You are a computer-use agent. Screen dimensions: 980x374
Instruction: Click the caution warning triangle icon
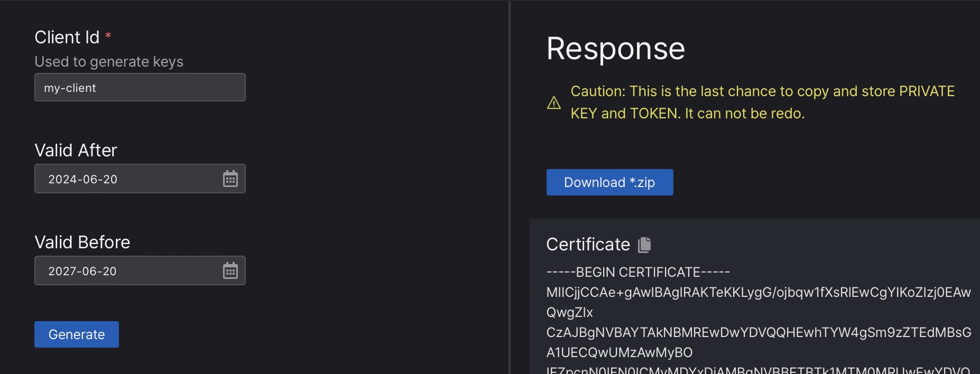click(554, 102)
